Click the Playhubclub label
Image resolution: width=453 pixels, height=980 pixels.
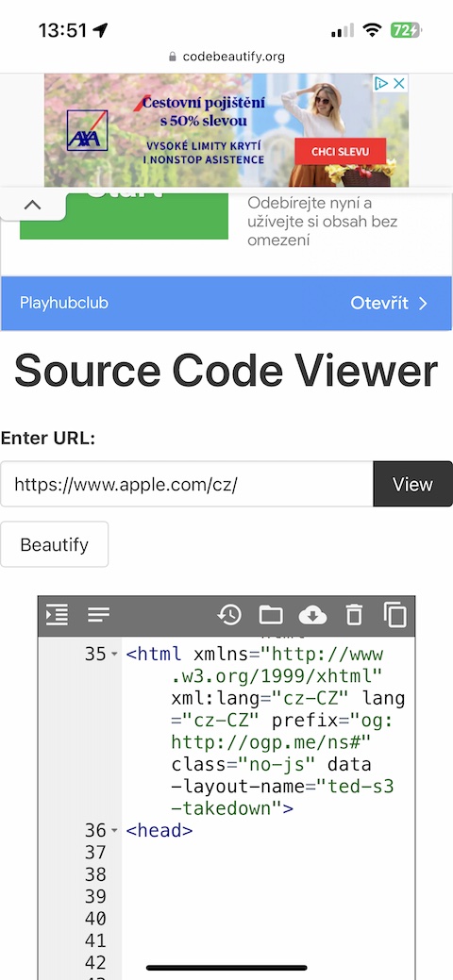[64, 303]
